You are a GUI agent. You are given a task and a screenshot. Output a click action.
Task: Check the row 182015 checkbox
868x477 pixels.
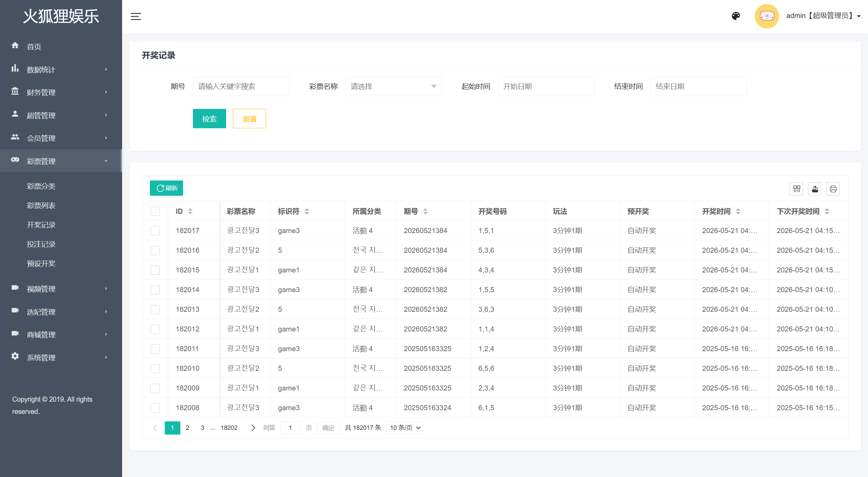155,270
